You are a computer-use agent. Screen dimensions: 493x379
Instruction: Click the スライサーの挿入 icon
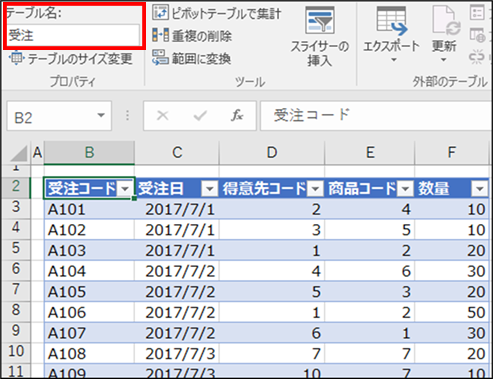(x=319, y=21)
